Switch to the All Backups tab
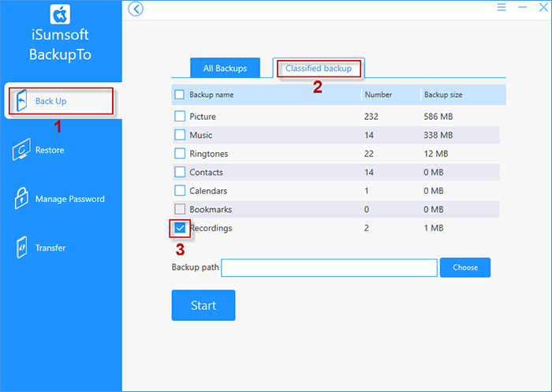The width and height of the screenshot is (552, 392). pyautogui.click(x=225, y=68)
